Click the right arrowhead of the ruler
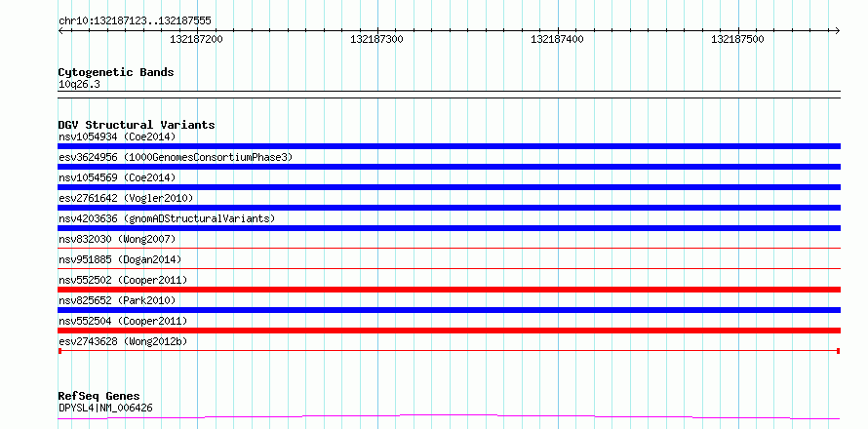 click(838, 31)
